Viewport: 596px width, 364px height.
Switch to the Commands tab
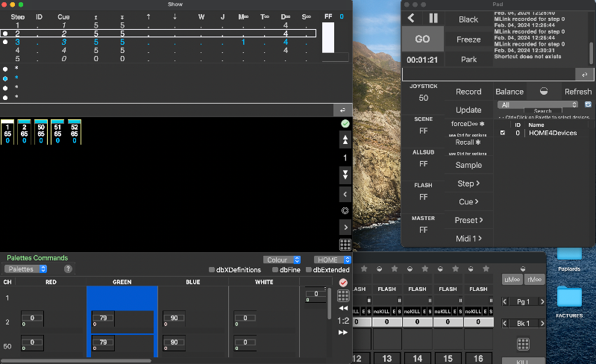coord(51,258)
